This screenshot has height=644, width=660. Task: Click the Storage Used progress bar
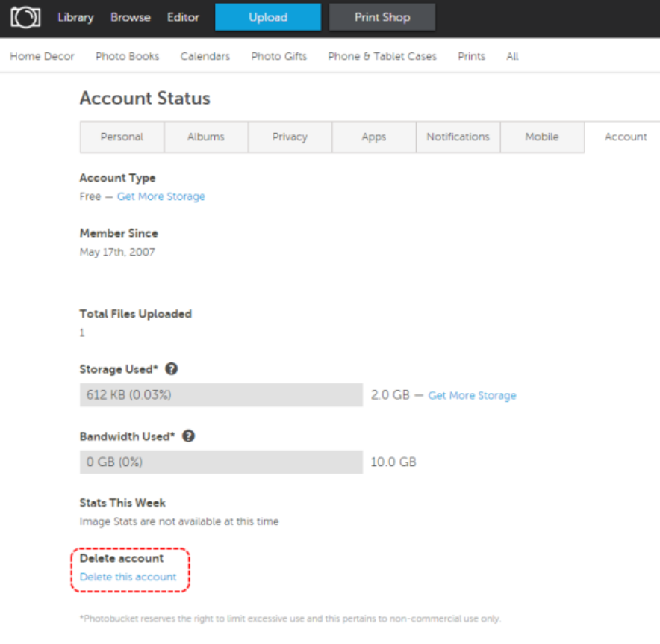click(221, 395)
